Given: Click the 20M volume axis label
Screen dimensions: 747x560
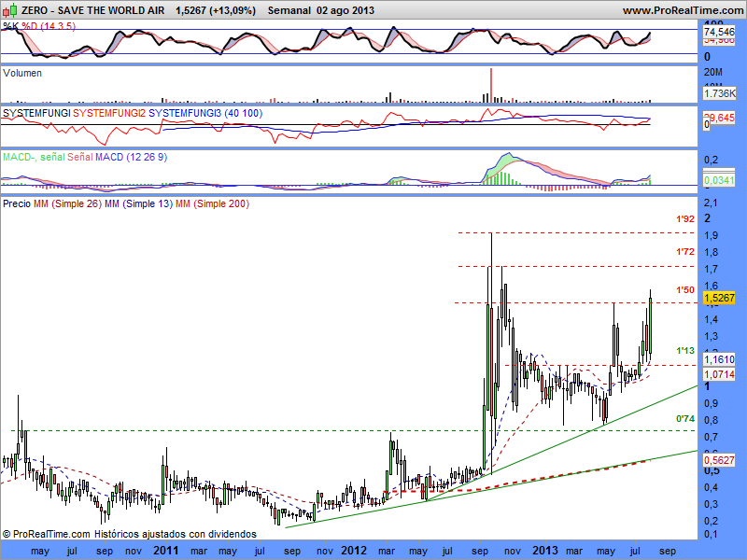Looking at the screenshot, I should click(x=713, y=73).
